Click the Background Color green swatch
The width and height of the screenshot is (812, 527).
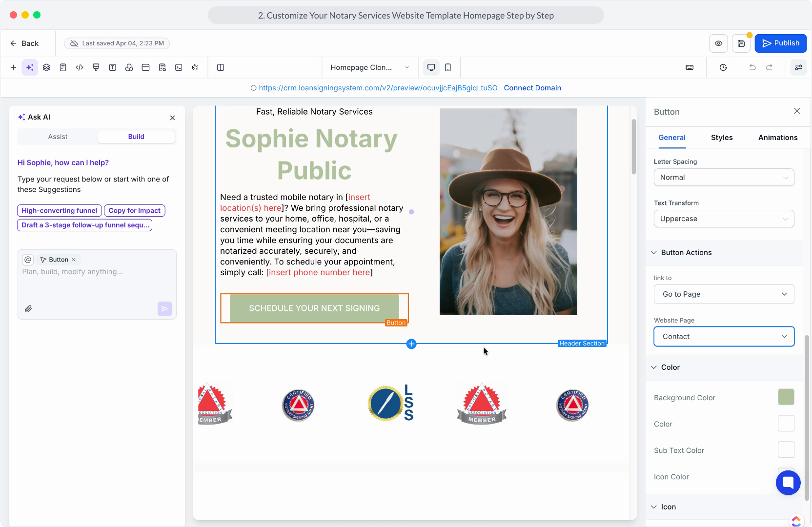(786, 397)
